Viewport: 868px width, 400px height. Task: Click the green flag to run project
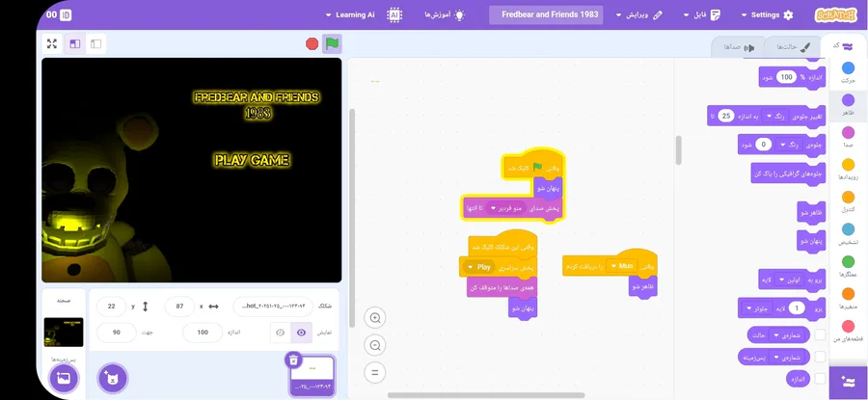(x=332, y=43)
